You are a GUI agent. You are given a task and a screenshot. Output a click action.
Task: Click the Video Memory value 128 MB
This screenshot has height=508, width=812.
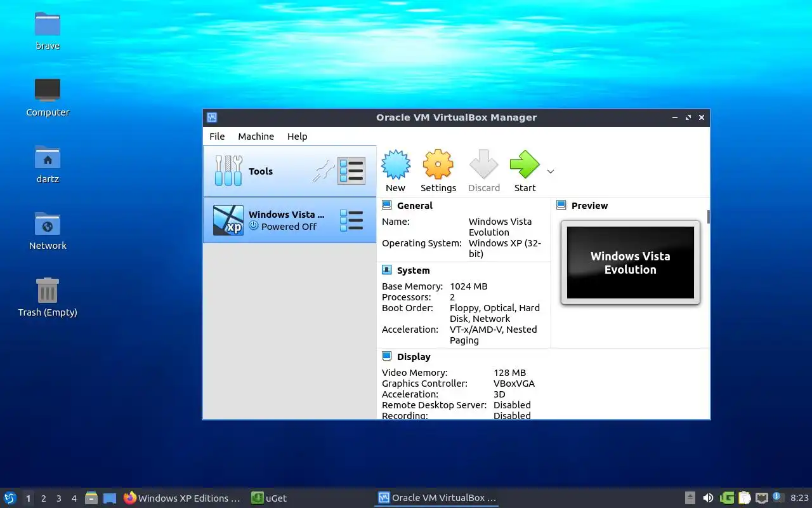pyautogui.click(x=509, y=373)
